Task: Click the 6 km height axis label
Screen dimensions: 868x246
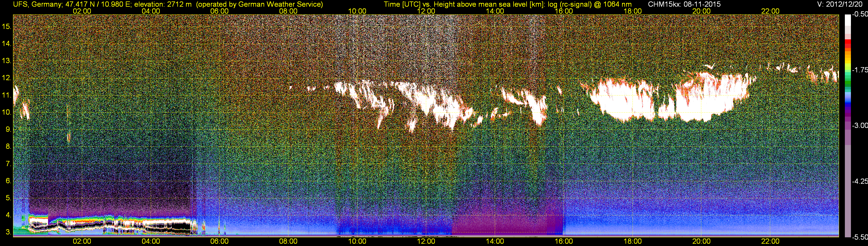Action: point(8,181)
